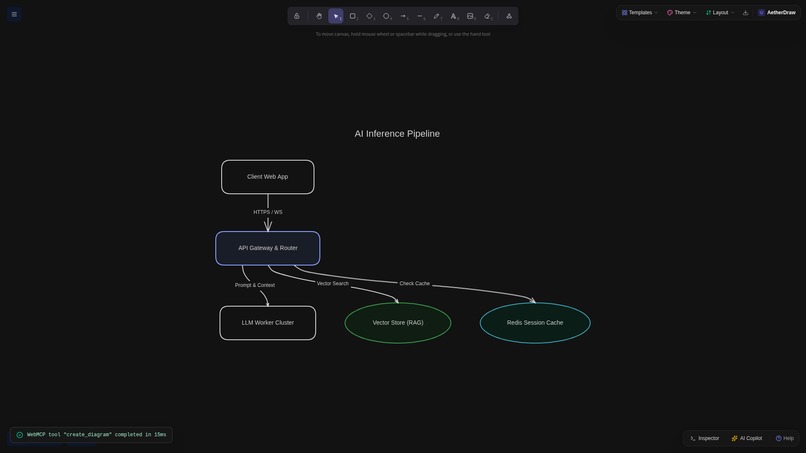Open the hamburger main menu

14,14
